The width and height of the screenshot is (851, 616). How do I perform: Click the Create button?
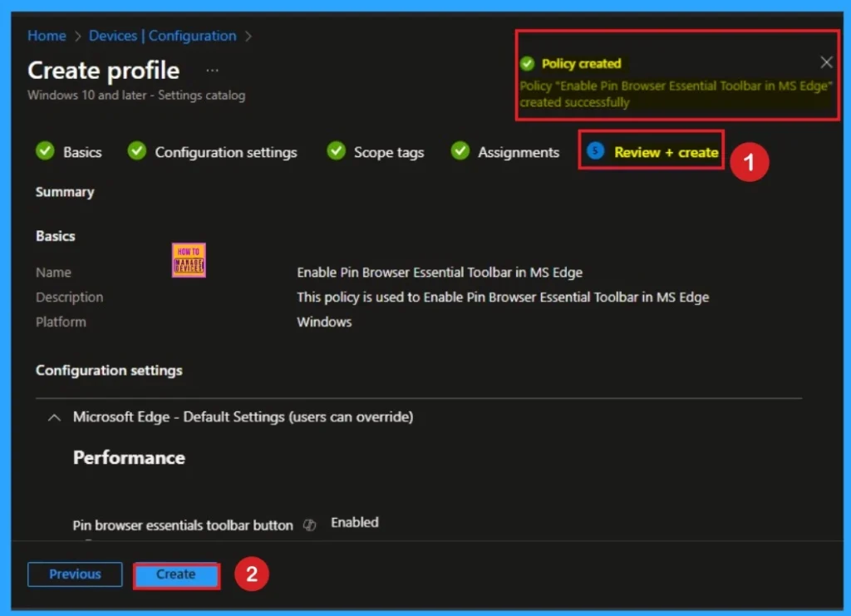click(176, 575)
